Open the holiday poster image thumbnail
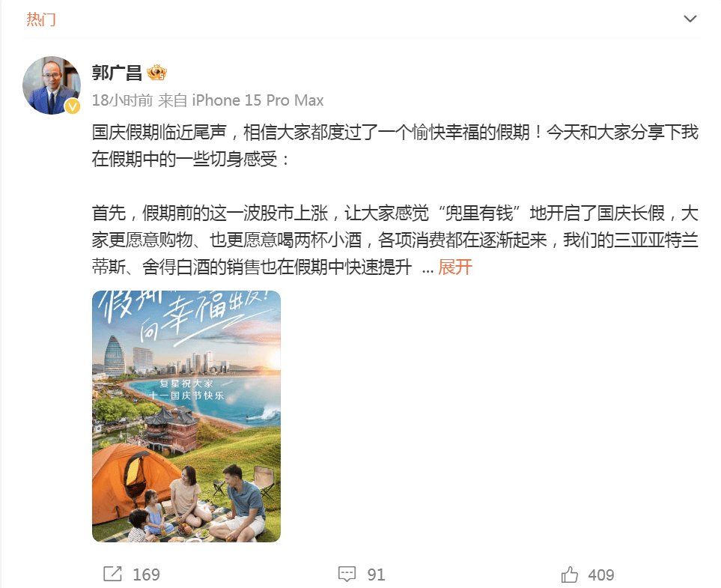 pyautogui.click(x=186, y=416)
